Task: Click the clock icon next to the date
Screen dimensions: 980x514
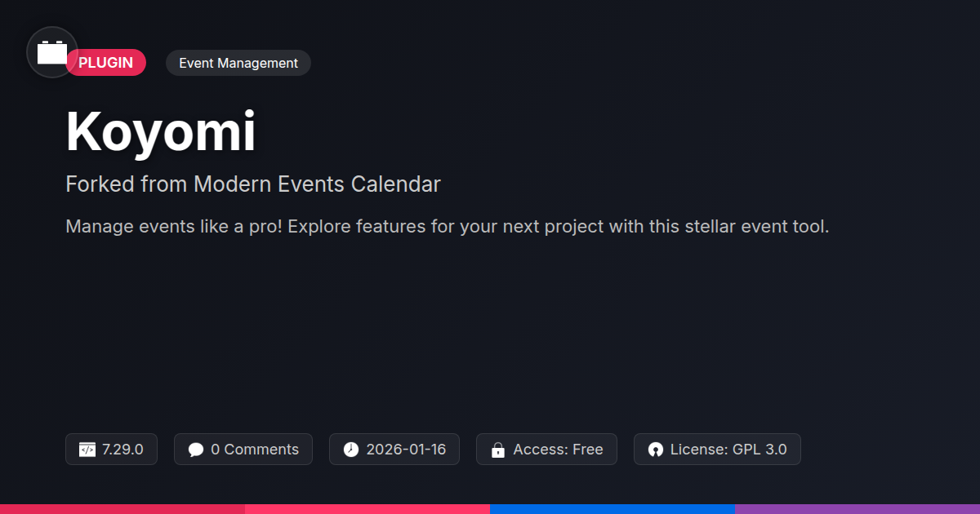Action: coord(350,450)
